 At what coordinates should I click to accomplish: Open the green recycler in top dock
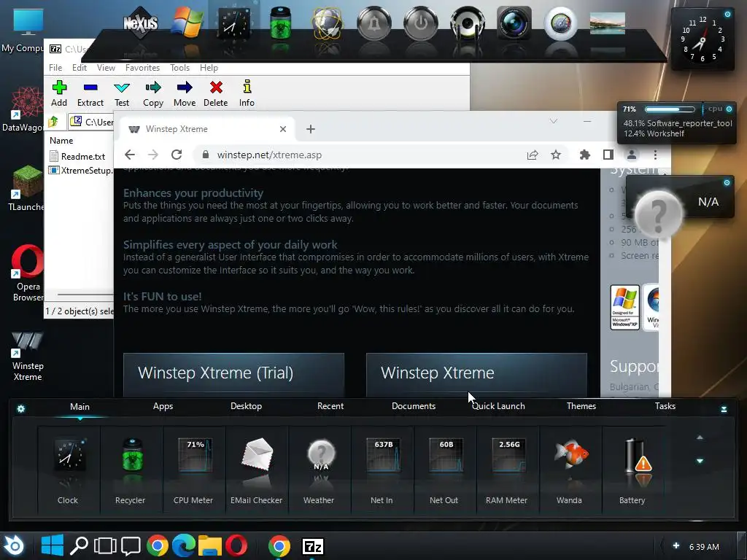pyautogui.click(x=280, y=23)
